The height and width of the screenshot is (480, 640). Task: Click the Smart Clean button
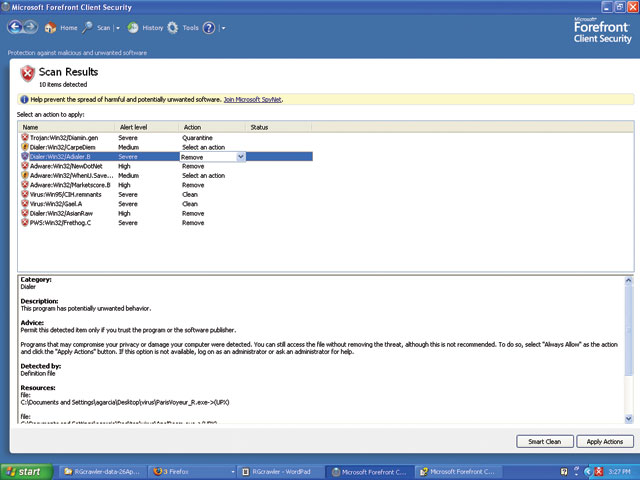pyautogui.click(x=544, y=442)
